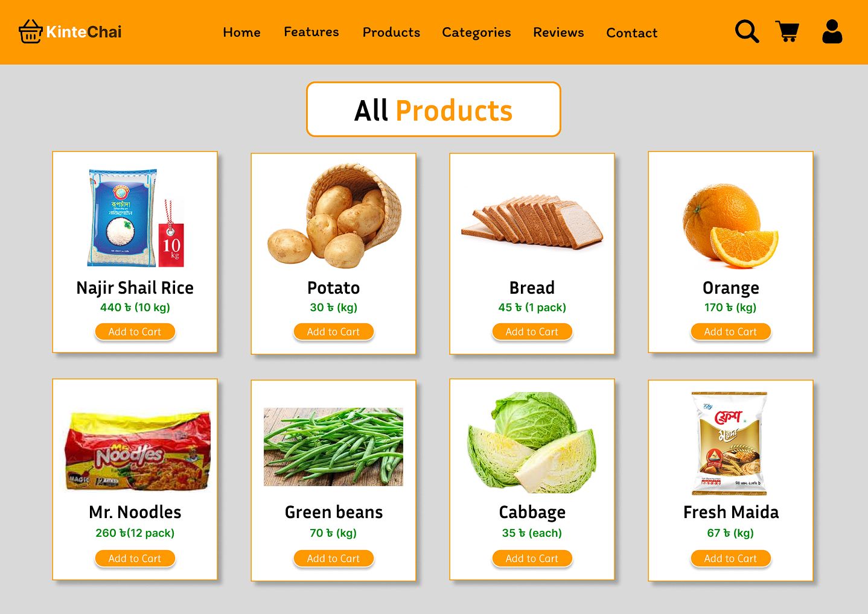Add Green beans to cart
Screen dimensions: 868x614
[333, 559]
